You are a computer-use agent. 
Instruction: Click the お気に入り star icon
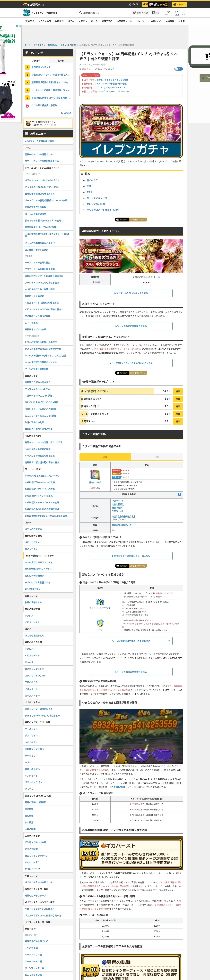click(x=168, y=13)
